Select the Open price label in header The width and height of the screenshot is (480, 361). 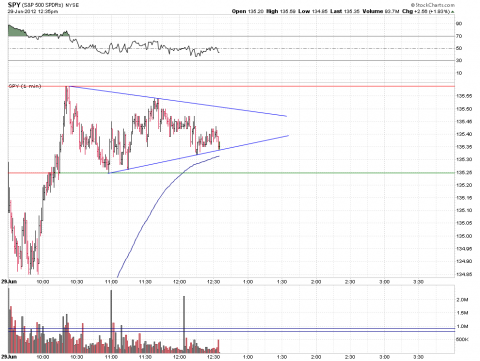tap(239, 11)
